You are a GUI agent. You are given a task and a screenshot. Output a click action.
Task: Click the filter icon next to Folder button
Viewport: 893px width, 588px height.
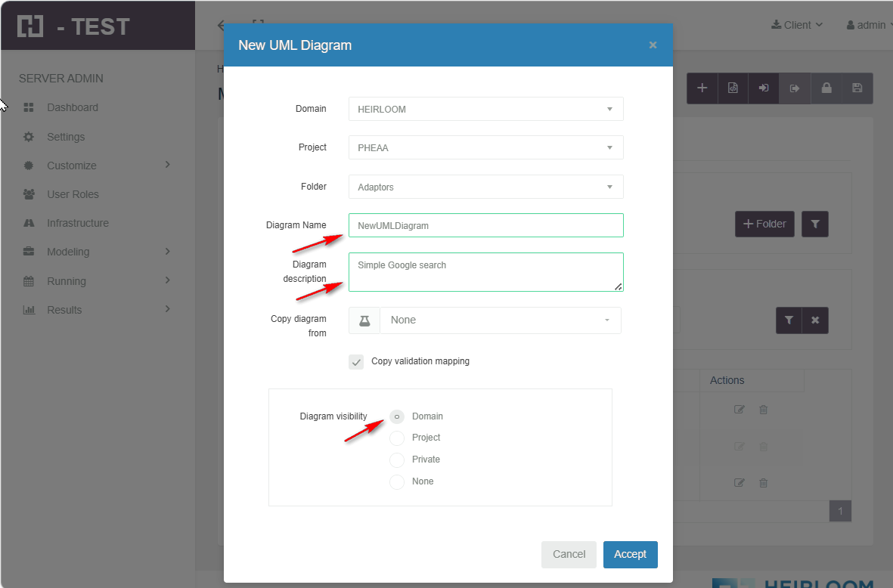coord(815,224)
